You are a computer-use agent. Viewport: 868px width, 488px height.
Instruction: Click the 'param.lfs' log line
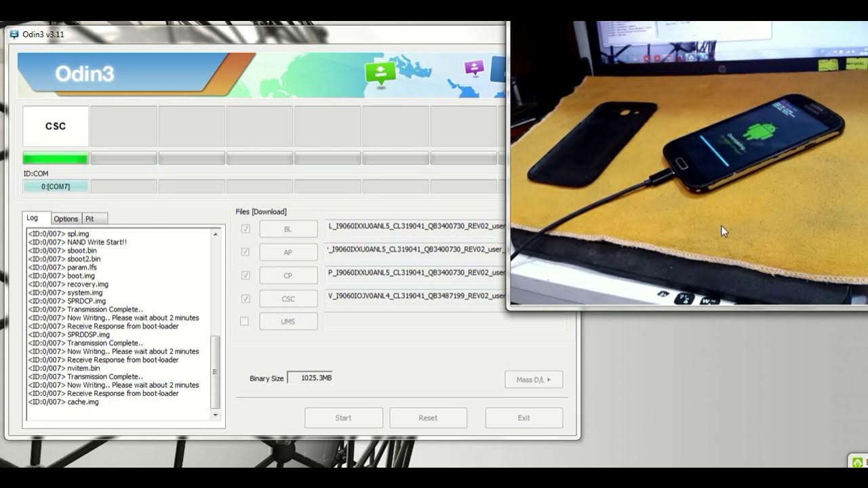pyautogui.click(x=62, y=268)
